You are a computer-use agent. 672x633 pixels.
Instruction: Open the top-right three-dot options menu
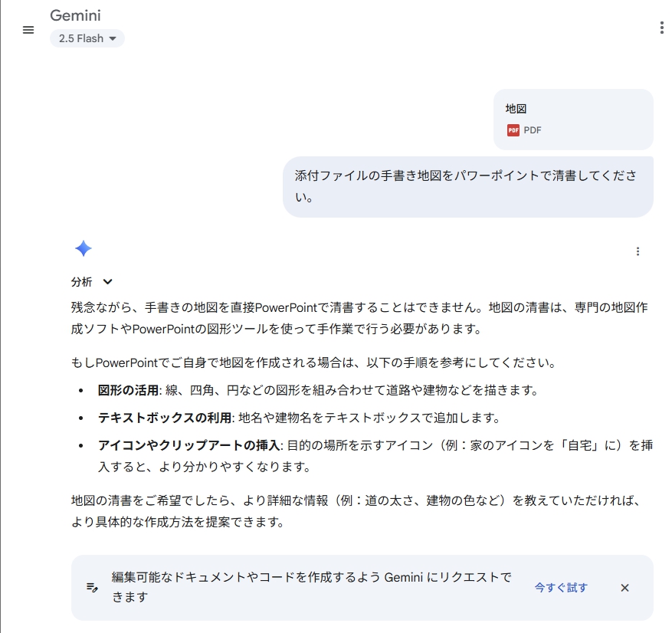[662, 28]
